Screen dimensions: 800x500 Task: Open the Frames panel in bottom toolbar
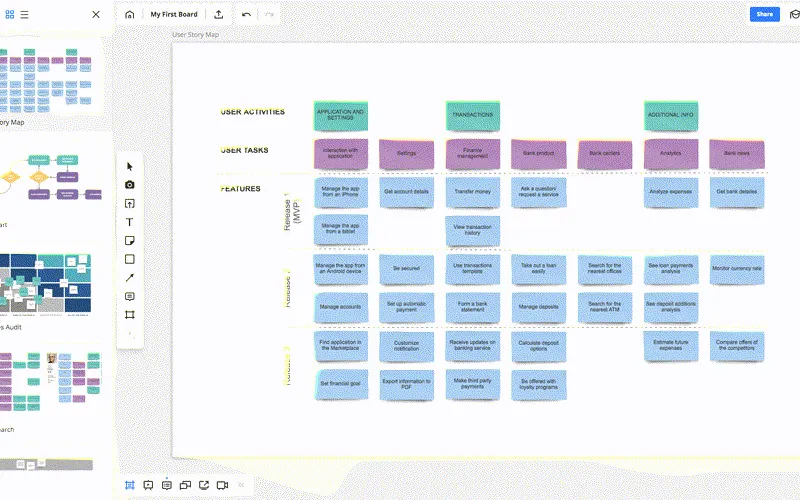click(130, 485)
